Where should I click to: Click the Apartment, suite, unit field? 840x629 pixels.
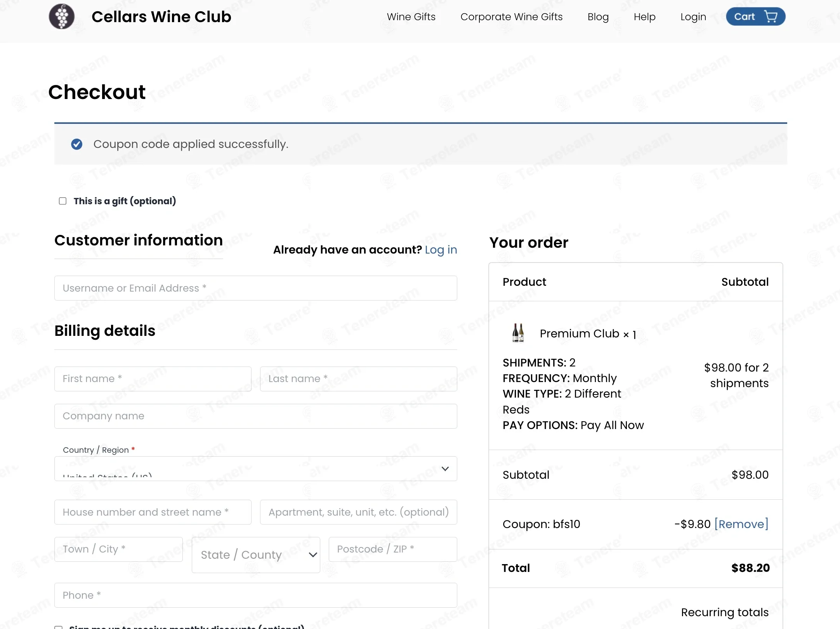(x=358, y=512)
